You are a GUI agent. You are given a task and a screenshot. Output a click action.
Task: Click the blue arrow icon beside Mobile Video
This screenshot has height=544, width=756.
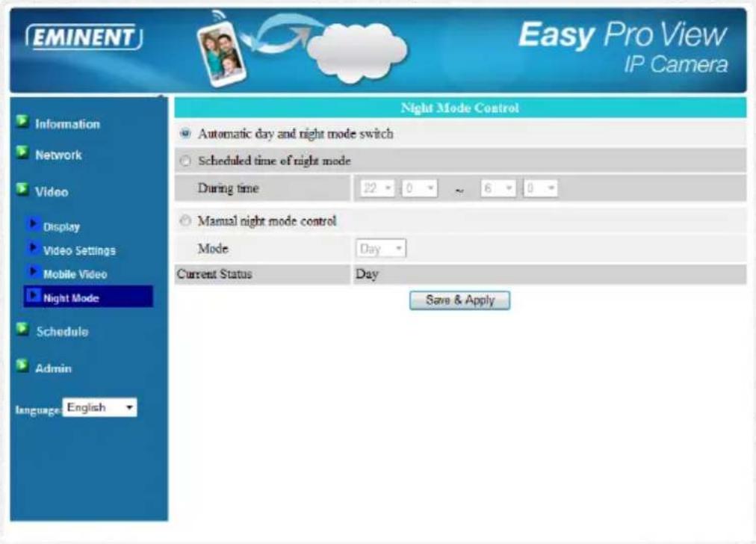pyautogui.click(x=33, y=271)
